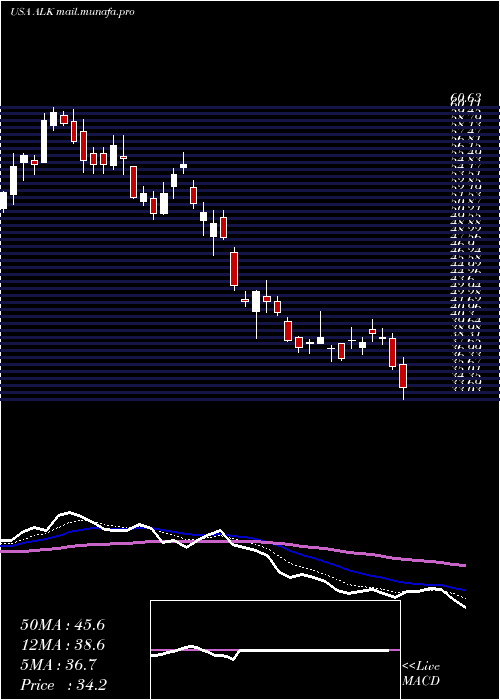
Task: Click the 12MA : 38.6 value
Action: (x=62, y=645)
